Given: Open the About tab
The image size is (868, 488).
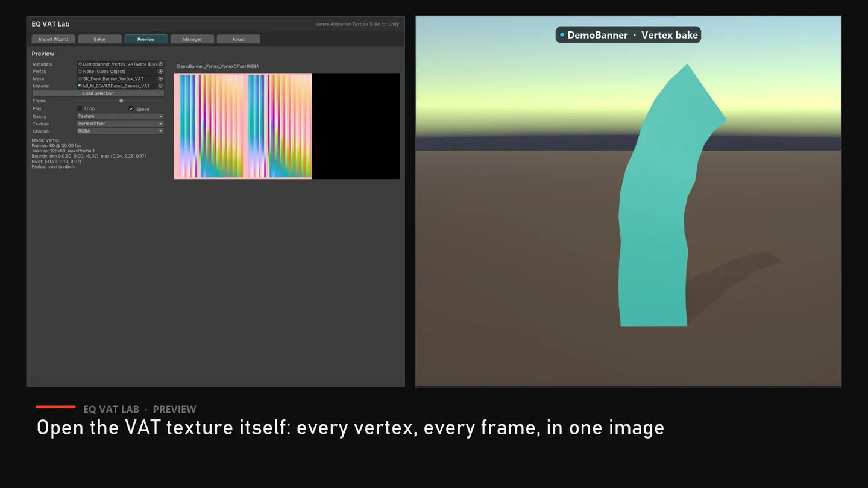Looking at the screenshot, I should [x=239, y=39].
